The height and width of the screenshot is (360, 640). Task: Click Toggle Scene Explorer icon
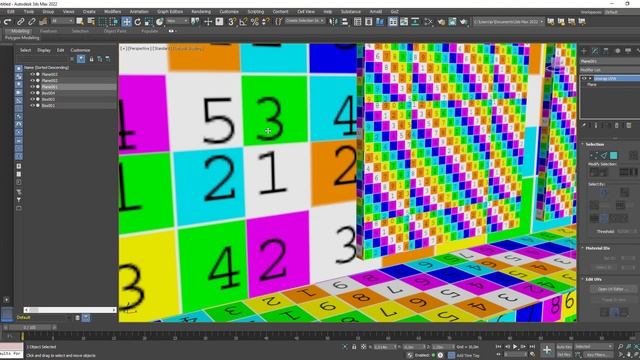(358, 21)
